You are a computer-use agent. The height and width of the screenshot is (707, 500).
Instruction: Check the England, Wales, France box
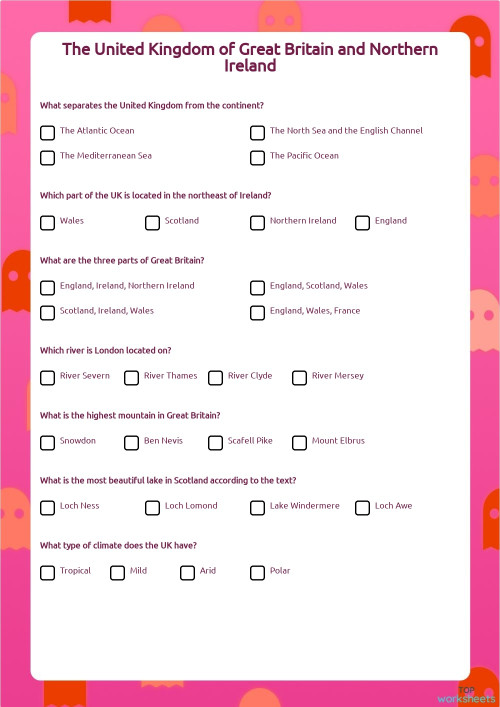tap(257, 313)
